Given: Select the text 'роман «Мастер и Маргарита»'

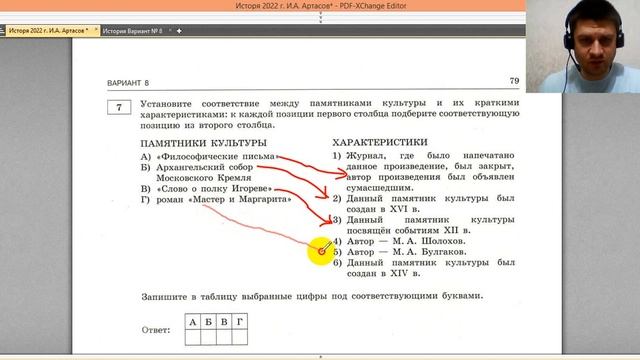Looking at the screenshot, I should [x=224, y=200].
